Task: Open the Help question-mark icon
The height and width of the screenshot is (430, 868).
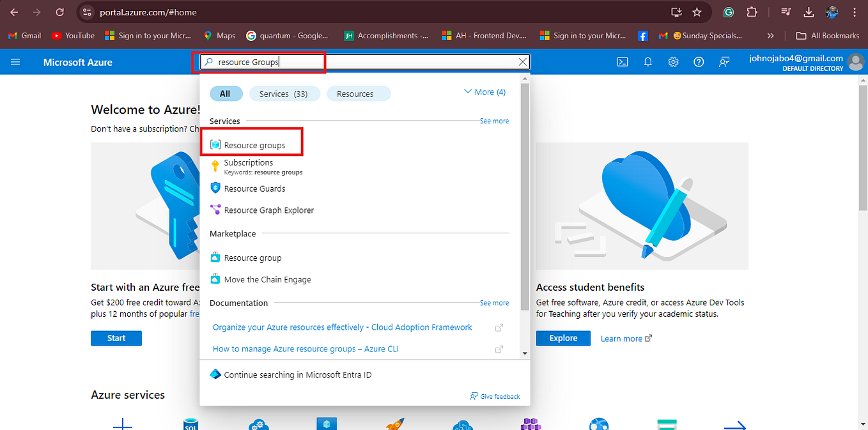Action: tap(699, 61)
